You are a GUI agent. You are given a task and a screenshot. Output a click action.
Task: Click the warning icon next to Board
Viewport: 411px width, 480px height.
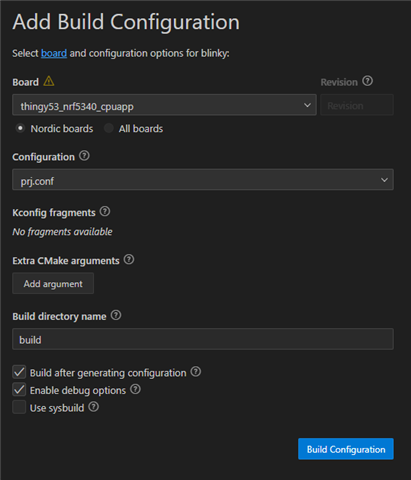click(x=49, y=81)
